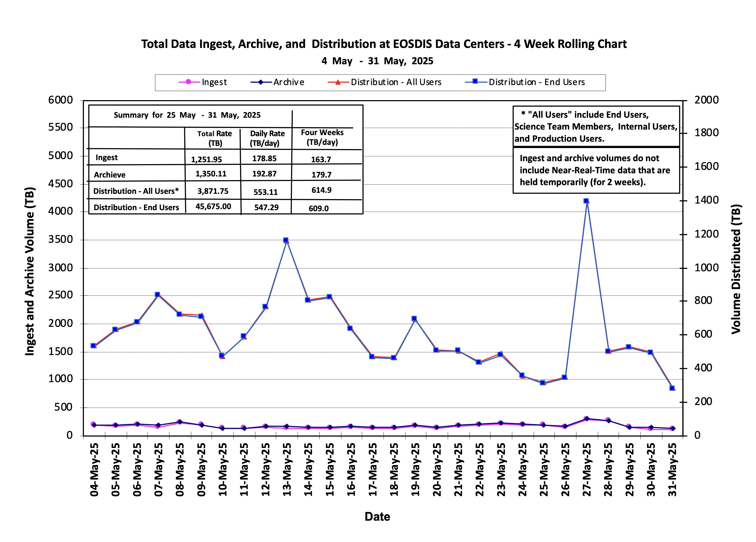Viewport: 756px width, 542px height.
Task: Click the Near-Real-Time data note box
Action: click(596, 170)
